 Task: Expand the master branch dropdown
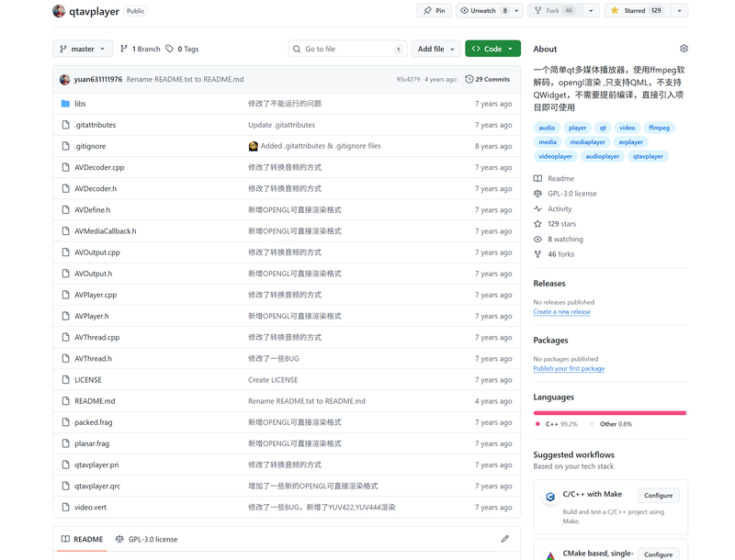point(83,49)
